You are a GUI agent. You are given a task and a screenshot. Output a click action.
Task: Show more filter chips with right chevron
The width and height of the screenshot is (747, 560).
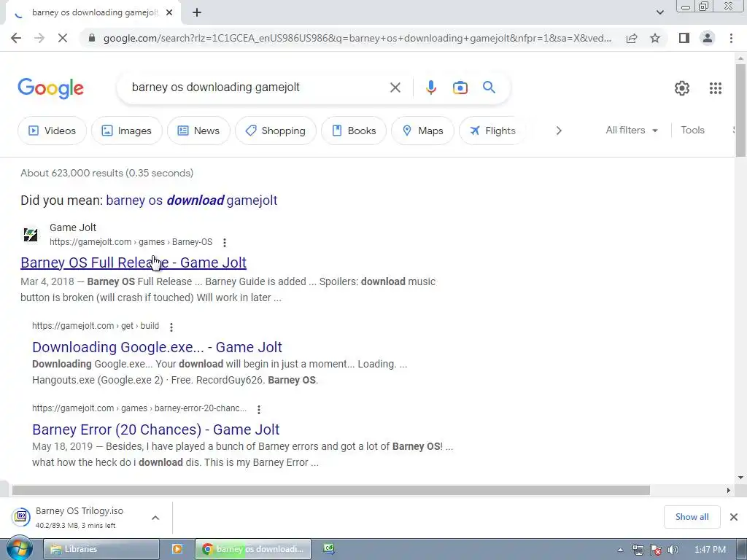[559, 131]
